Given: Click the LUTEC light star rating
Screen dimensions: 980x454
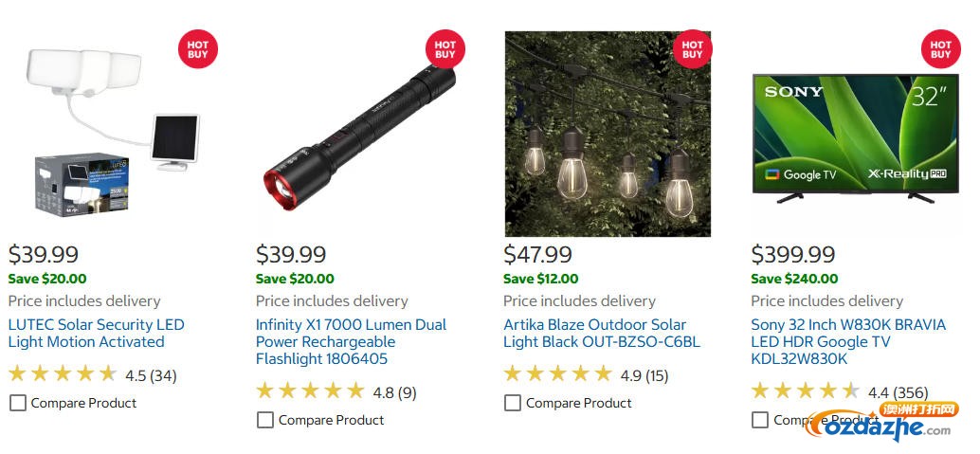Looking at the screenshot, I should point(63,374).
